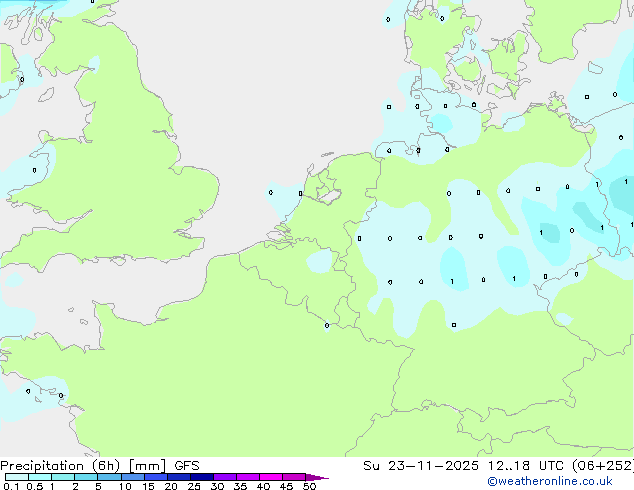Click the legend label "0.5"

pos(35,486)
